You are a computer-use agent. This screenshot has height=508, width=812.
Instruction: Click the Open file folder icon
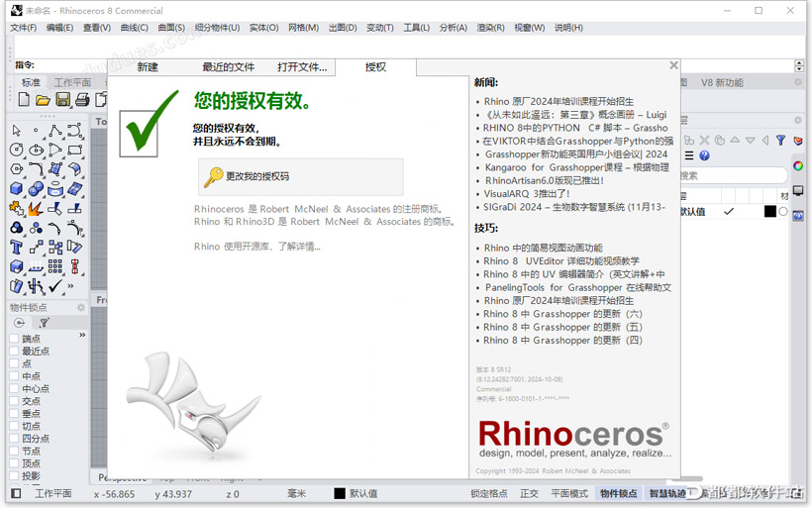click(43, 99)
